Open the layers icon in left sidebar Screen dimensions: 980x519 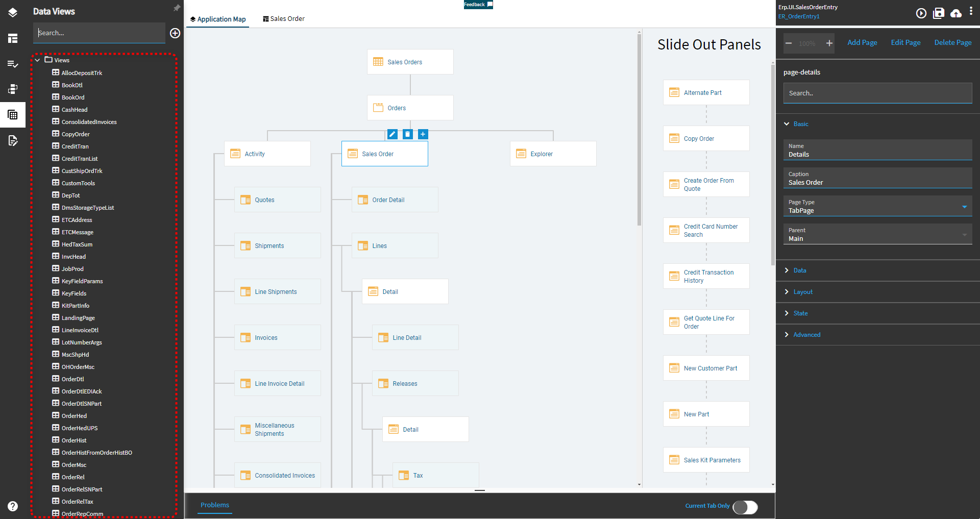(13, 13)
